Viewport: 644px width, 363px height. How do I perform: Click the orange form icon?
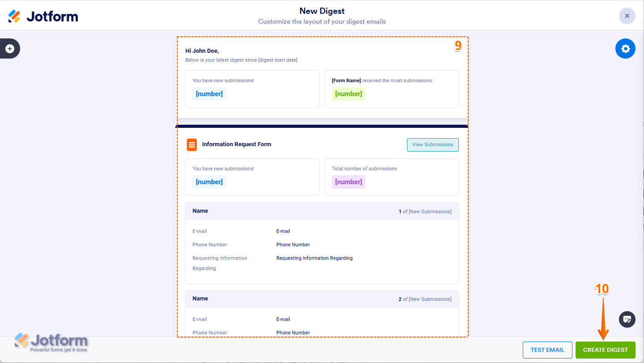192,145
